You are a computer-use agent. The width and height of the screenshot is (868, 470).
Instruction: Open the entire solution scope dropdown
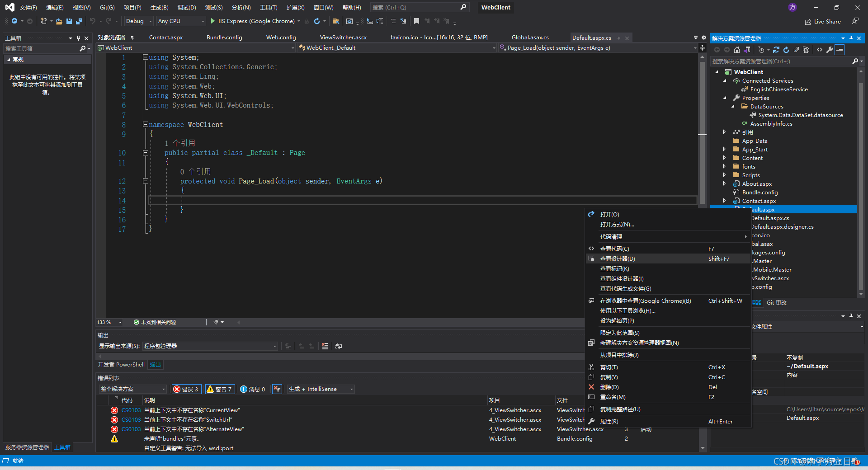[133, 389]
